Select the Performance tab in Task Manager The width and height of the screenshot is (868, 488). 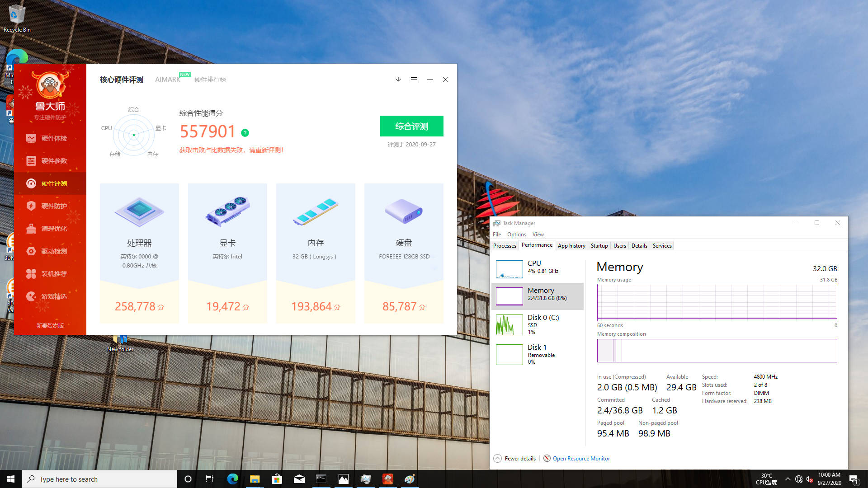536,245
